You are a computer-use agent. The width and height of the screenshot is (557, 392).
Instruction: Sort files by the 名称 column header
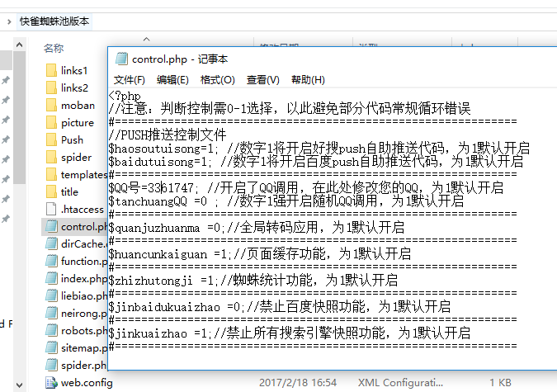tap(54, 49)
